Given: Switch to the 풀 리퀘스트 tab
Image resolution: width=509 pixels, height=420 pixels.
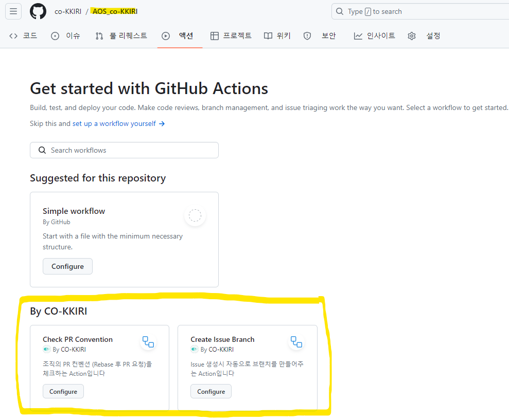Looking at the screenshot, I should click(121, 35).
